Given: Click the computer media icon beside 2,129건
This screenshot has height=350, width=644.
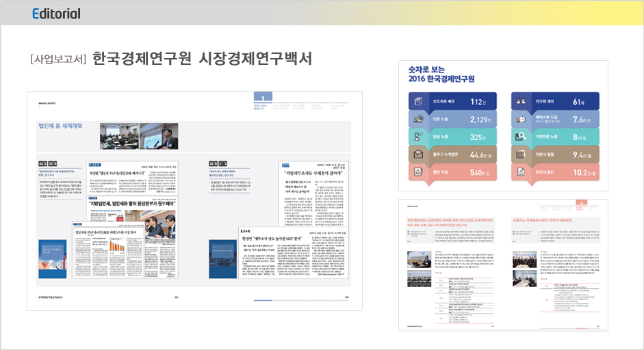Looking at the screenshot, I should pos(418,120).
